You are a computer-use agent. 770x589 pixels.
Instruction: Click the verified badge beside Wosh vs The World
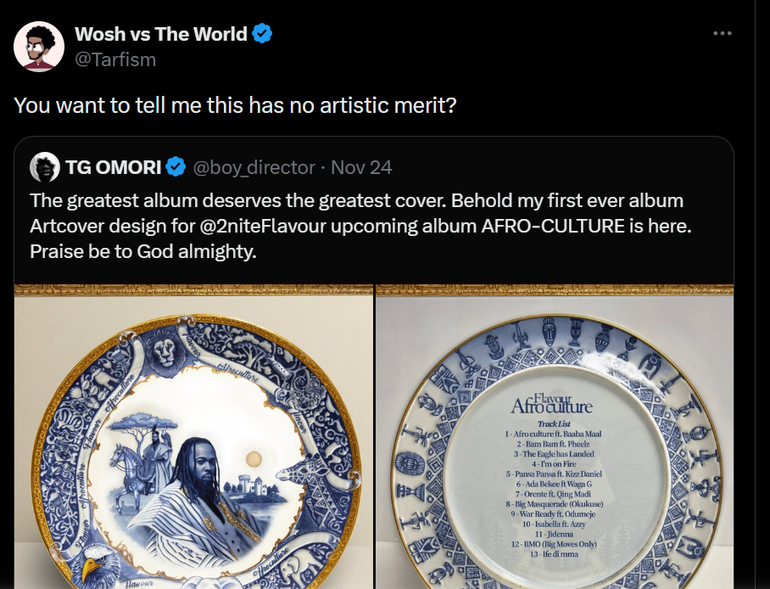(x=262, y=34)
